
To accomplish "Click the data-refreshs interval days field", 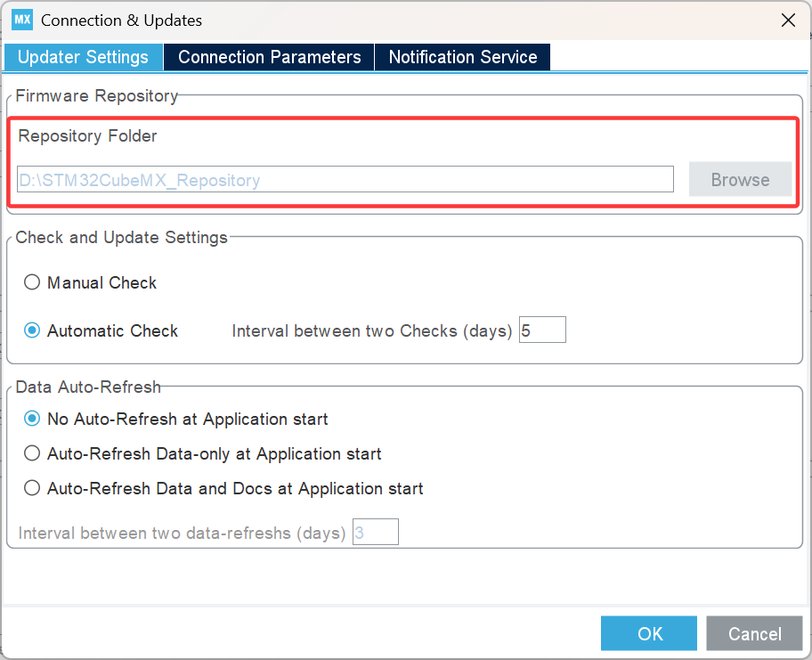I will pyautogui.click(x=376, y=532).
